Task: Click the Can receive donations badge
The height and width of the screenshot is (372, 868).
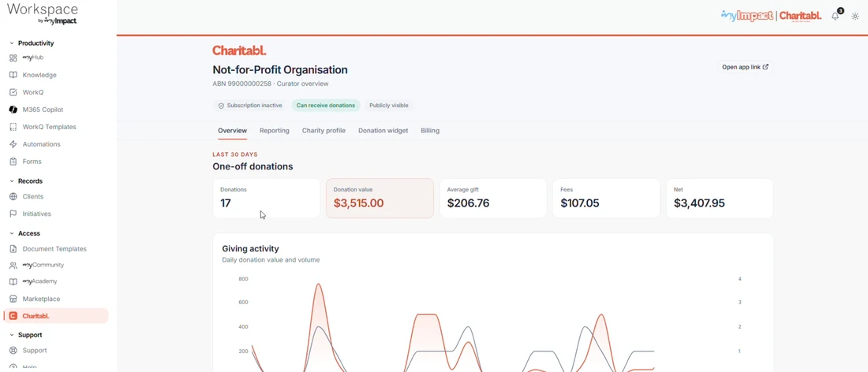Action: (326, 106)
